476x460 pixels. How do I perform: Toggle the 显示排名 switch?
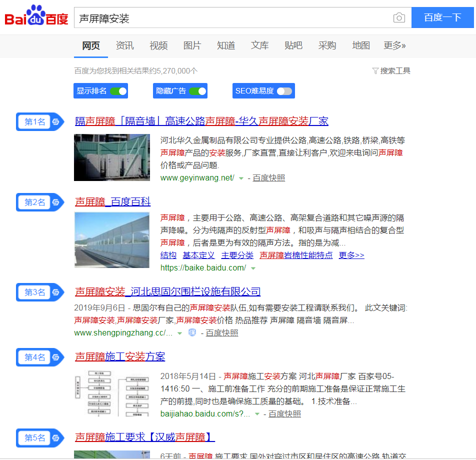click(118, 91)
